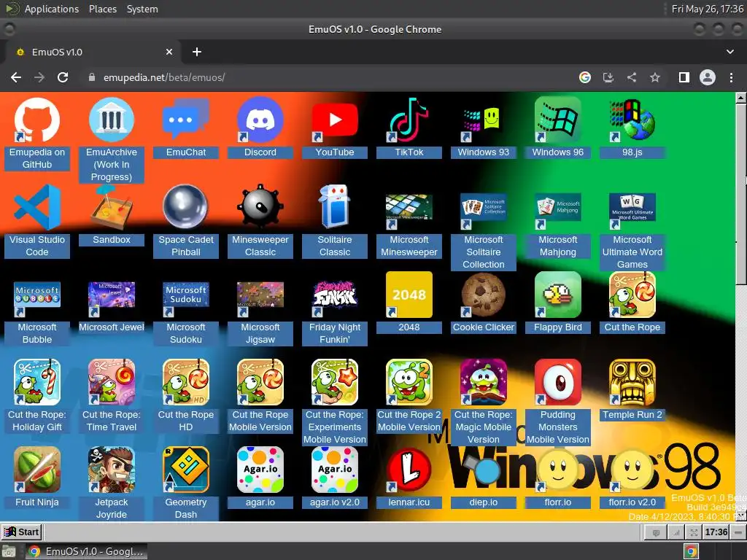The width and height of the screenshot is (747, 560).
Task: Open the Solitaire Classic icon
Action: coord(334,208)
